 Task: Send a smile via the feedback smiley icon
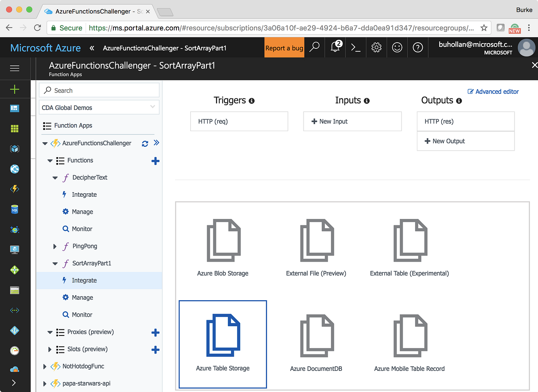[397, 47]
